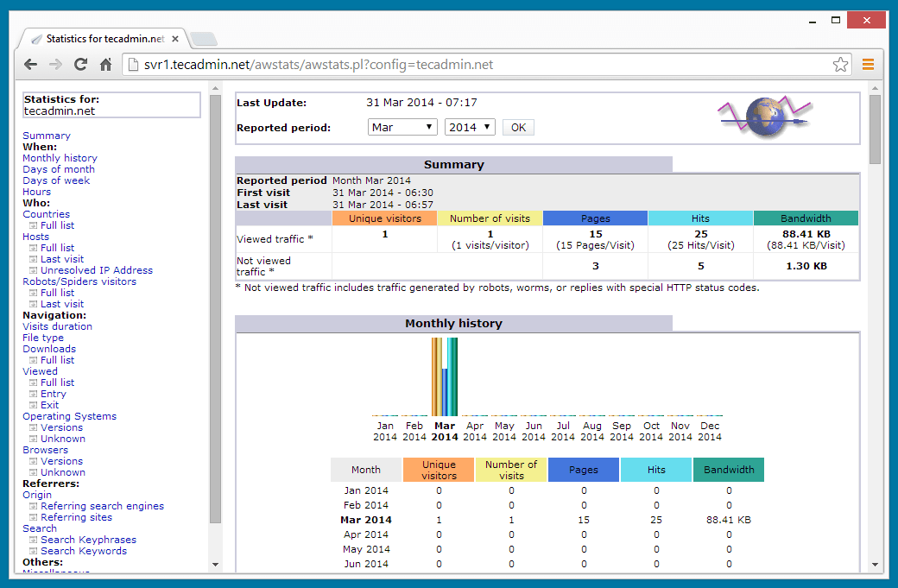This screenshot has width=898, height=588.
Task: Click the page reload icon
Action: click(80, 64)
